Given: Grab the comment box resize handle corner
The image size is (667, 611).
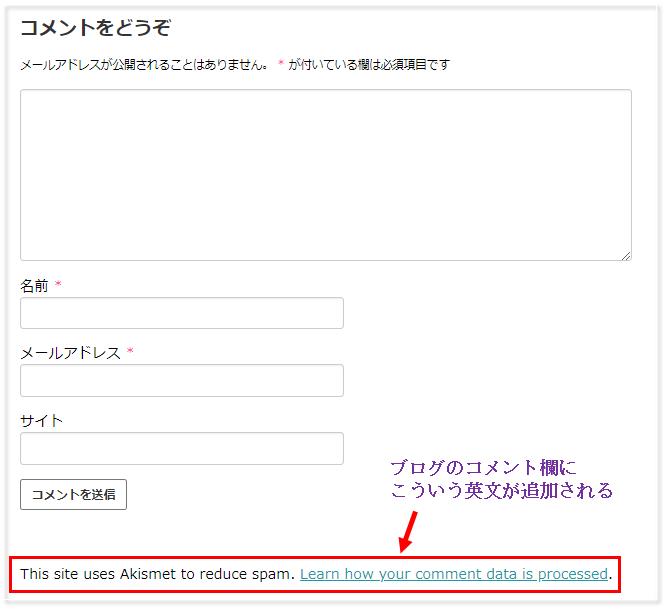Looking at the screenshot, I should [626, 256].
